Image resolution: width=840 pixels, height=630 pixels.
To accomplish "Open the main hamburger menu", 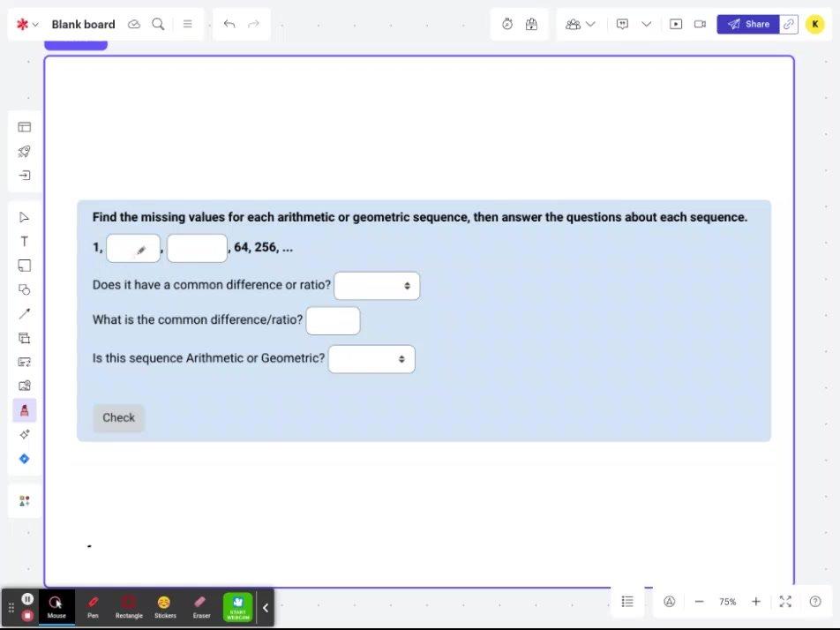I will 187,24.
